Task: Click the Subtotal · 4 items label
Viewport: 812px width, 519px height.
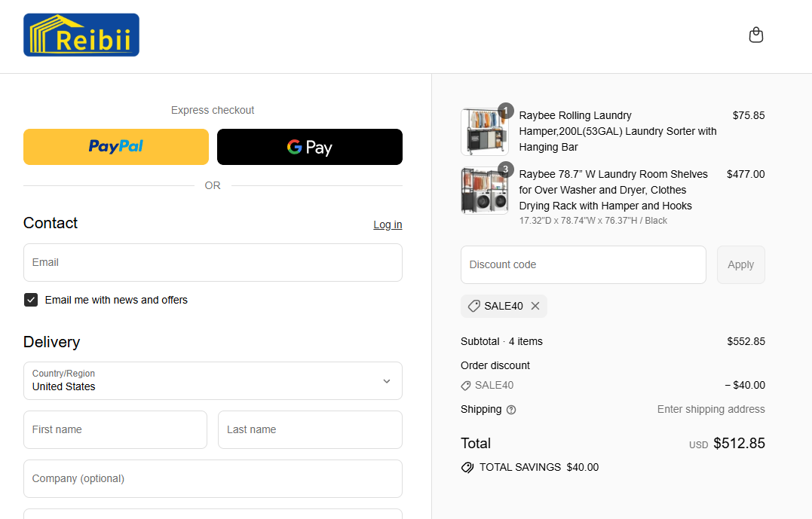Action: [x=501, y=341]
